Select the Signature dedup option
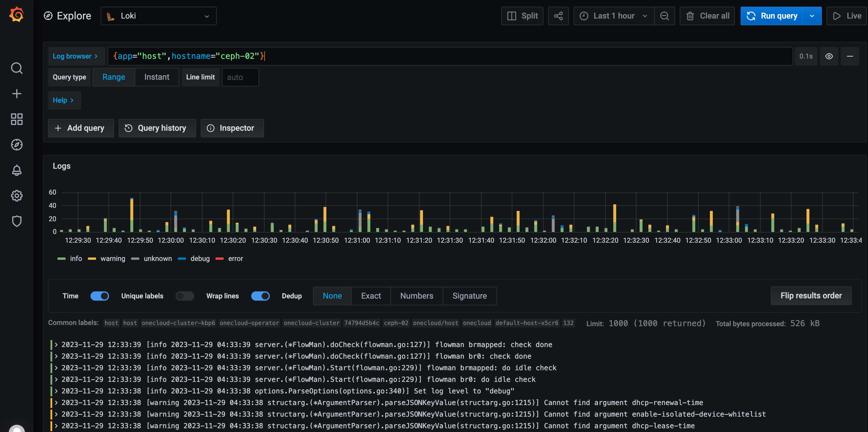868x432 pixels. (469, 296)
